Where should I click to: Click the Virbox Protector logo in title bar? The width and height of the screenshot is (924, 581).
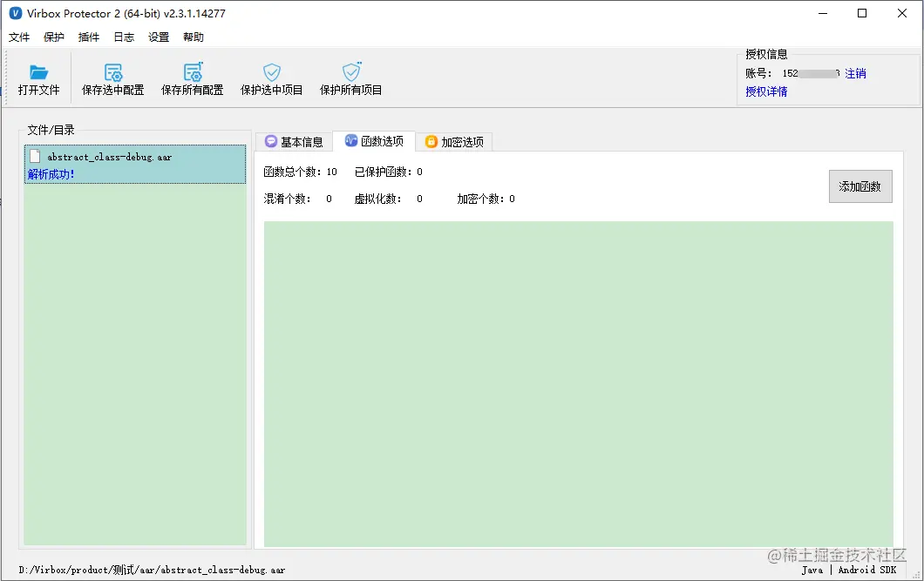[x=16, y=13]
